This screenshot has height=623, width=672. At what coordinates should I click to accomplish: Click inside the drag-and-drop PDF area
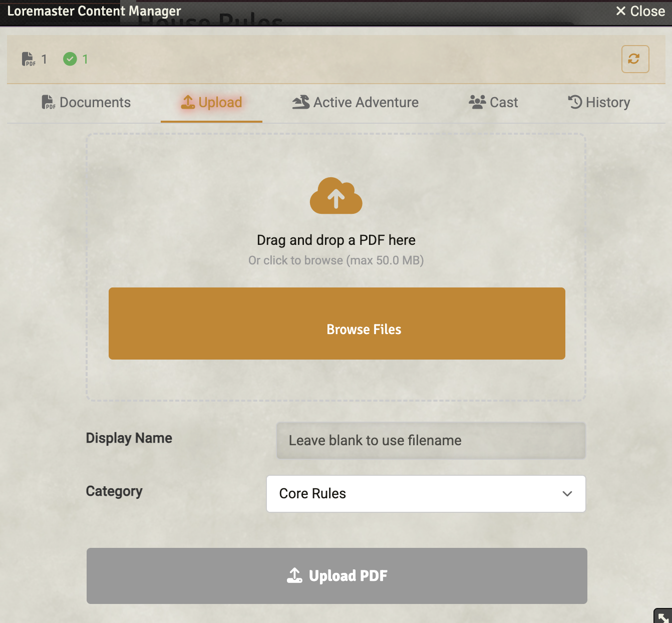tap(336, 239)
